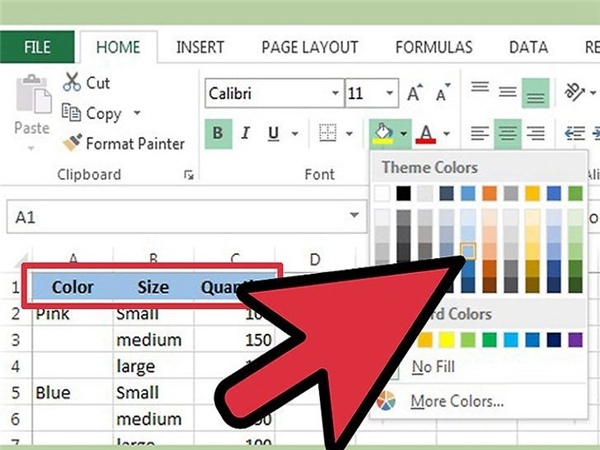Screen dimensions: 600x450
Task: Toggle Underline formatting
Action: pyautogui.click(x=270, y=133)
